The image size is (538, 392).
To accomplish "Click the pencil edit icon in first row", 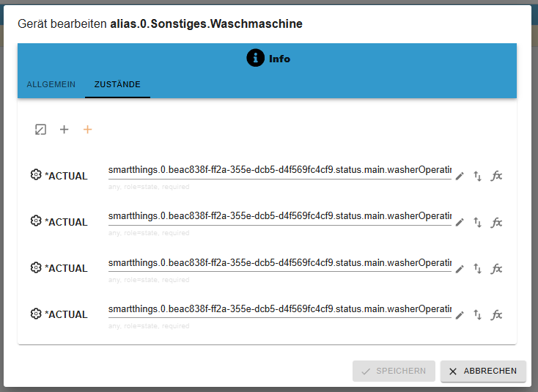I will click(460, 176).
